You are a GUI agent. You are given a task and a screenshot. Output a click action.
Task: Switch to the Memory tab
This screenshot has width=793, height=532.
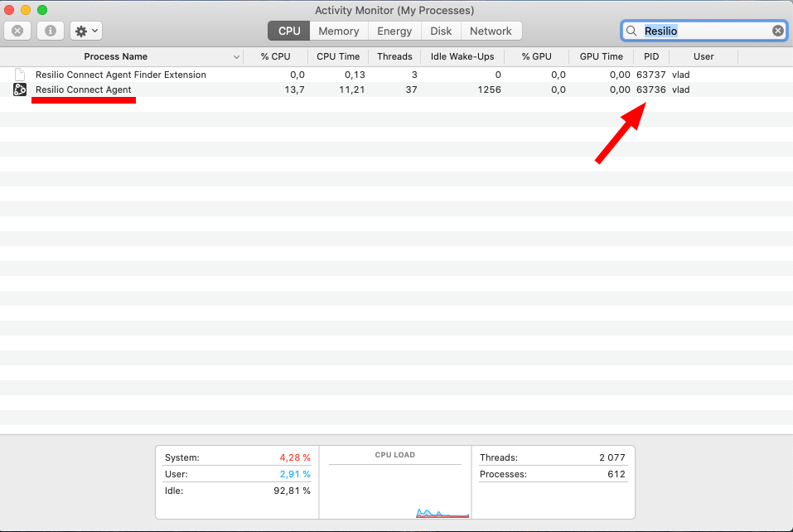pos(339,31)
